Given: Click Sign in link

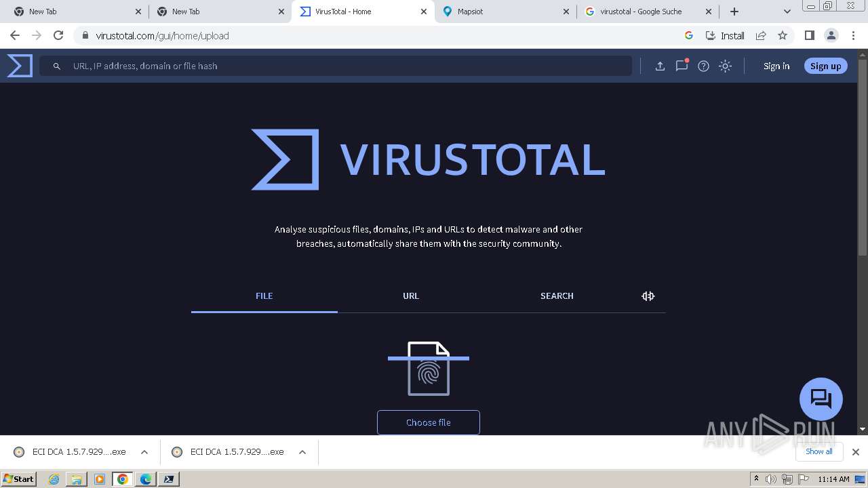Looking at the screenshot, I should pyautogui.click(x=776, y=66).
